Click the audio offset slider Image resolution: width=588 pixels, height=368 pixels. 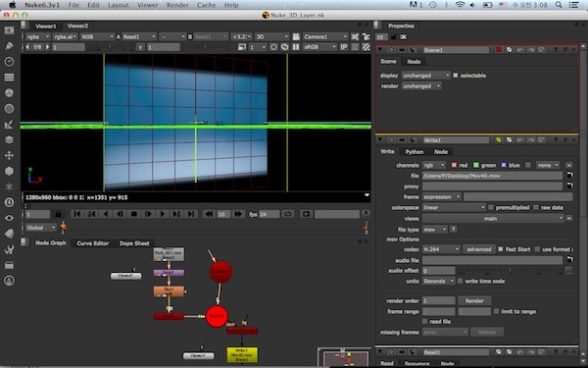click(510, 271)
